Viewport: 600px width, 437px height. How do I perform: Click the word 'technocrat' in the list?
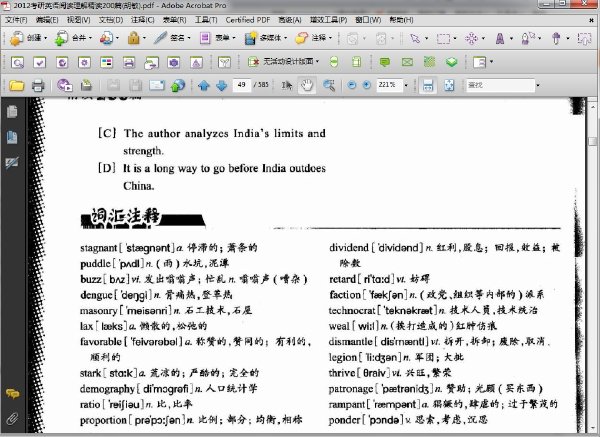pos(352,310)
